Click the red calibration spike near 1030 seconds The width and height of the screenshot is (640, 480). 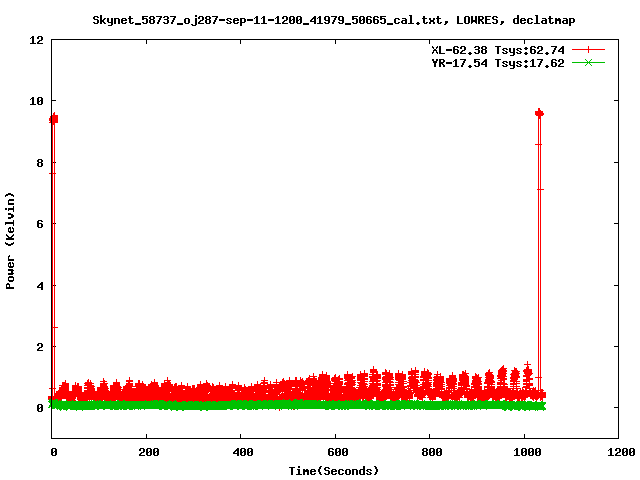[539, 253]
